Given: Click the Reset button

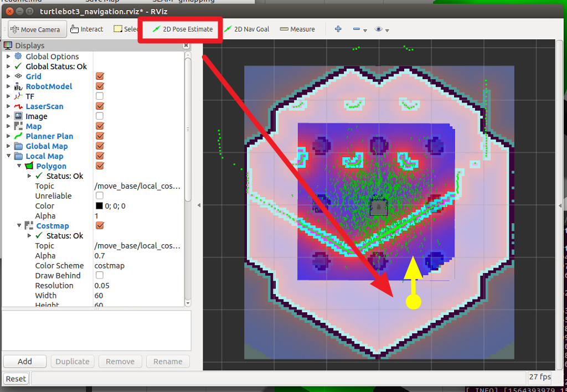Looking at the screenshot, I should coord(16,379).
